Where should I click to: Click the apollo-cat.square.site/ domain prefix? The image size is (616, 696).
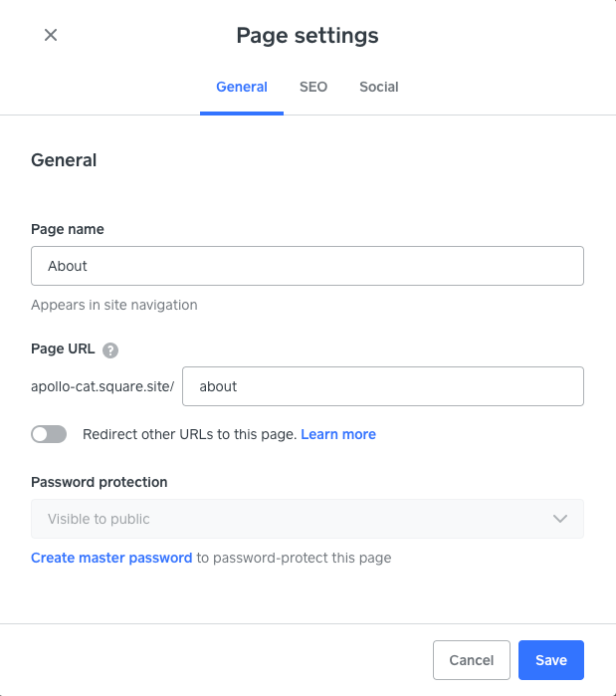[103, 386]
